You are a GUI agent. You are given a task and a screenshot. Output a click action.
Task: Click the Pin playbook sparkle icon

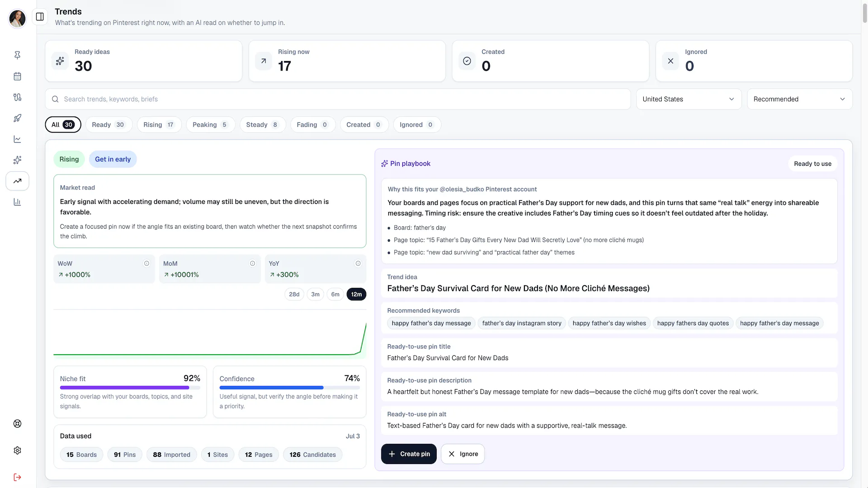(x=384, y=164)
